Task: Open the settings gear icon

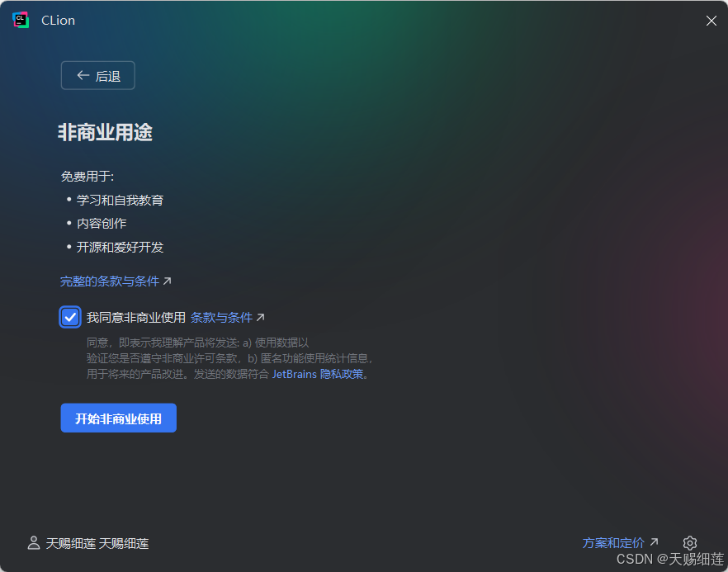Action: click(690, 543)
